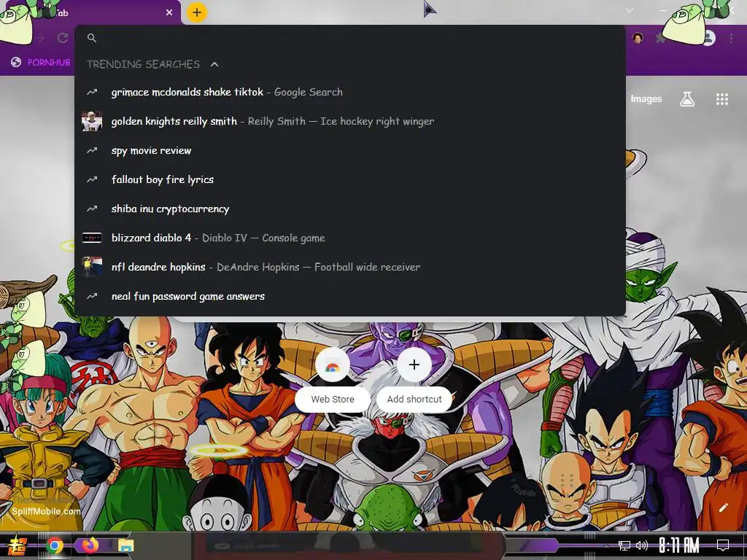Reload the page with refresh icon
The image size is (747, 560).
click(63, 38)
